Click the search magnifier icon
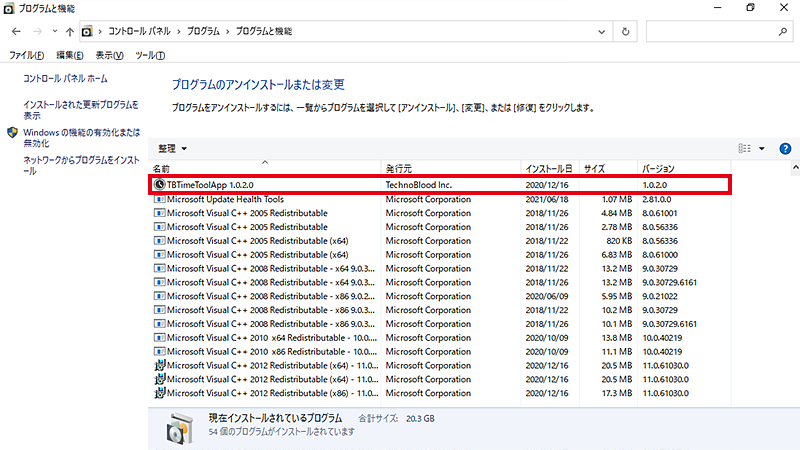800x450 pixels. [783, 32]
